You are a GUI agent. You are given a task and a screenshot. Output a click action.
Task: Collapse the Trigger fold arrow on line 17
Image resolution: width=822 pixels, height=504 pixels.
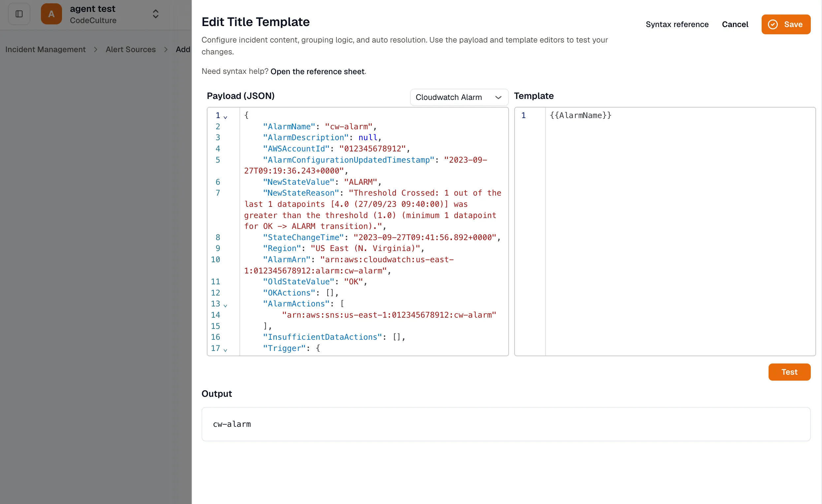[225, 350]
